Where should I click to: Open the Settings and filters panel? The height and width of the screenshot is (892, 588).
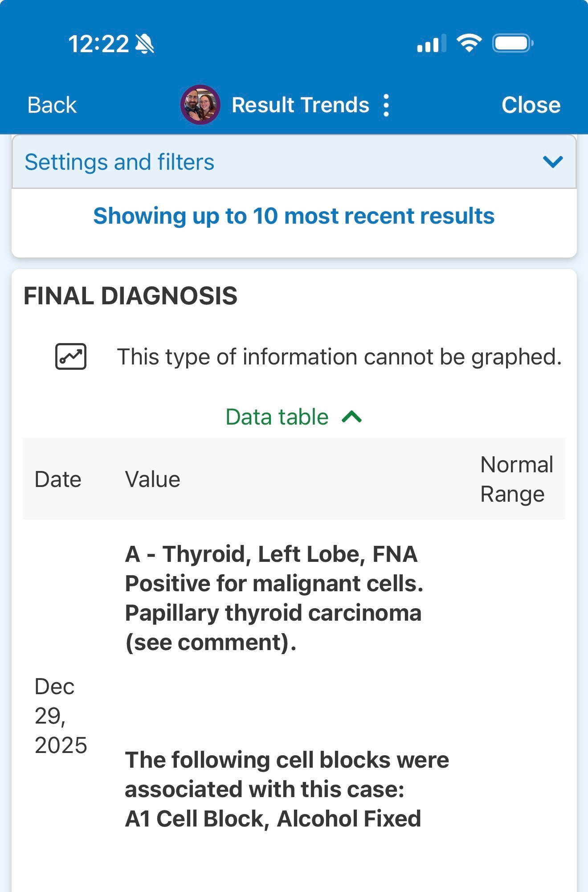click(x=119, y=162)
